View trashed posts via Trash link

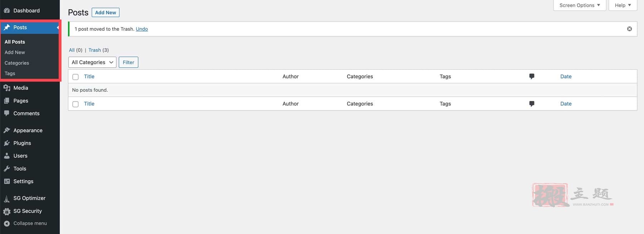pyautogui.click(x=94, y=50)
